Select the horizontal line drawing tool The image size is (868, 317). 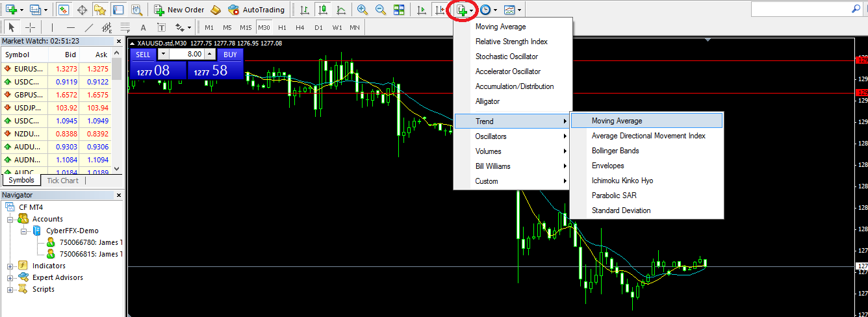coord(70,27)
